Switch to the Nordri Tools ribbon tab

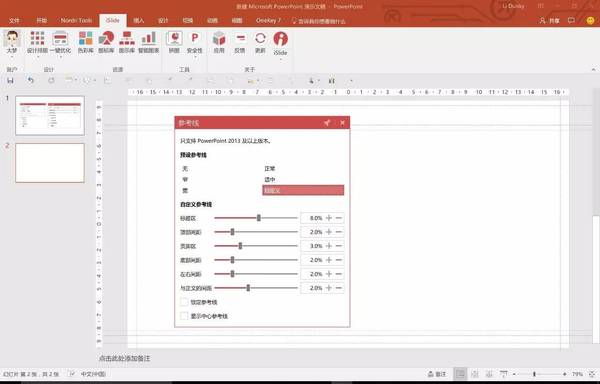click(76, 20)
